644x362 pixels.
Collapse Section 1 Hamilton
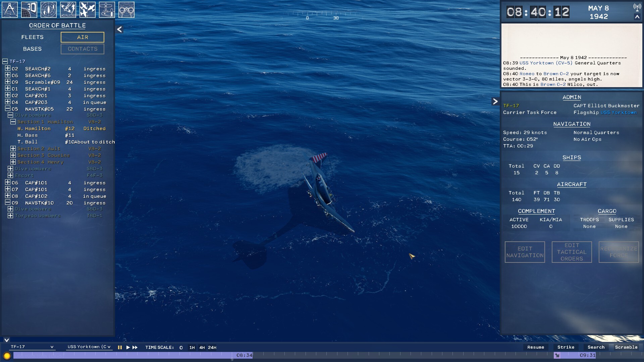pyautogui.click(x=13, y=122)
